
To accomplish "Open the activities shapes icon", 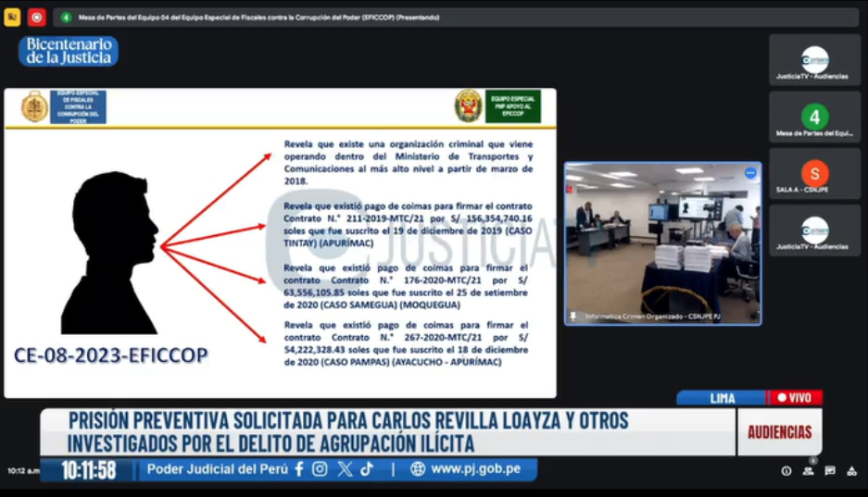I will tap(851, 471).
